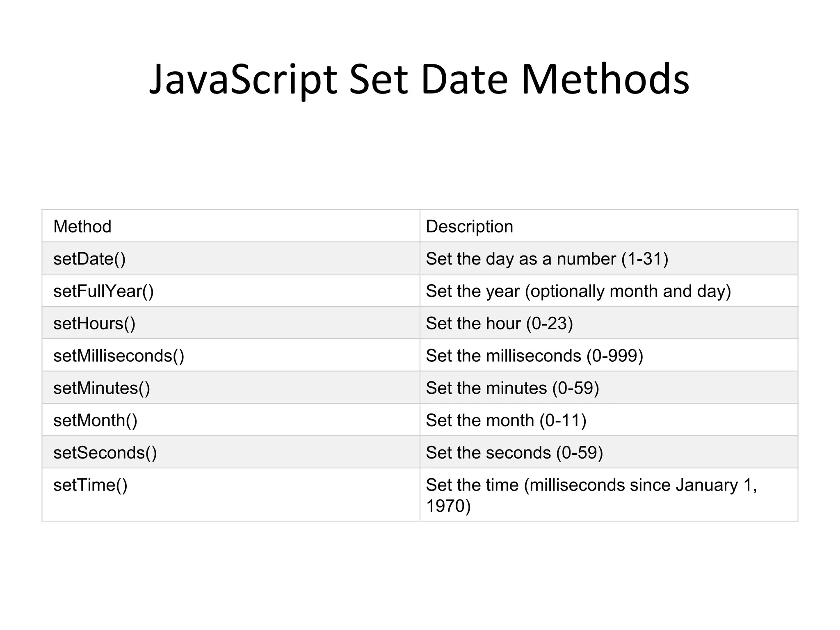Click the 'Set the day as a number (1-31)' description
Viewport: 840px width, 630px height.
pyautogui.click(x=547, y=259)
